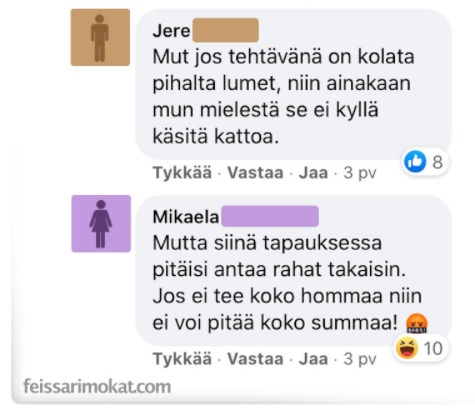Click the purple redacted surname box after Mikaela

click(270, 216)
